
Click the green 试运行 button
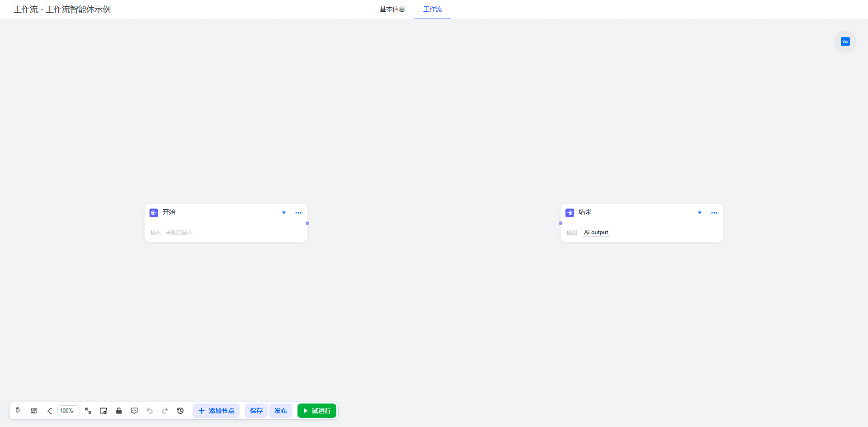tap(317, 411)
